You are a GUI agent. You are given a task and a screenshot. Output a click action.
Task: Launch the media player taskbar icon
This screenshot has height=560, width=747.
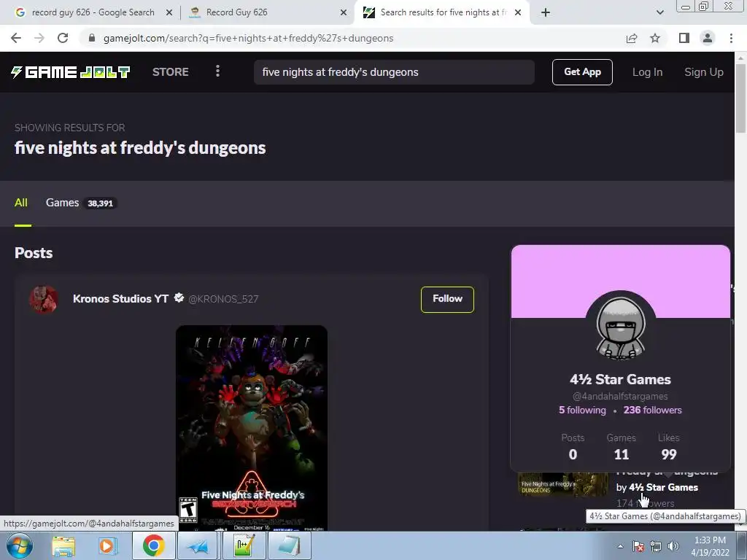(108, 546)
